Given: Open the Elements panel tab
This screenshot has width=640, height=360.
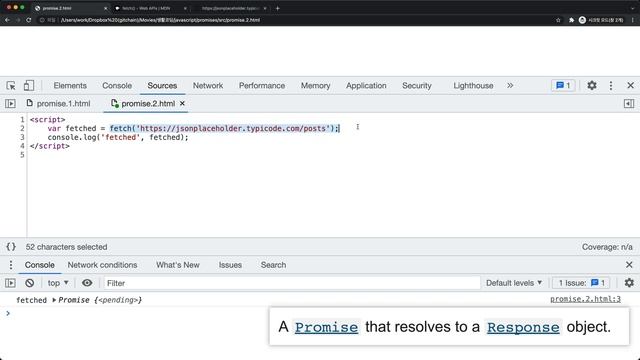Looking at the screenshot, I should coord(70,86).
